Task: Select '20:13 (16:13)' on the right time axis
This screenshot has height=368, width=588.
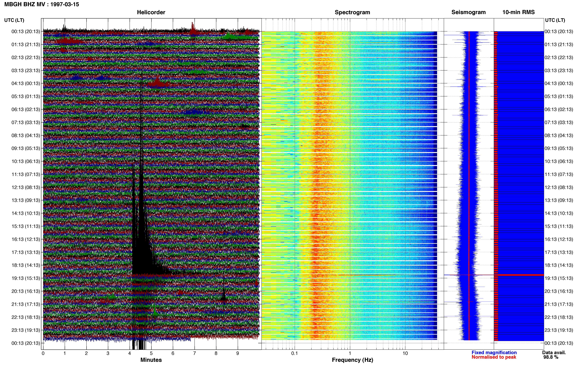Action: click(559, 291)
